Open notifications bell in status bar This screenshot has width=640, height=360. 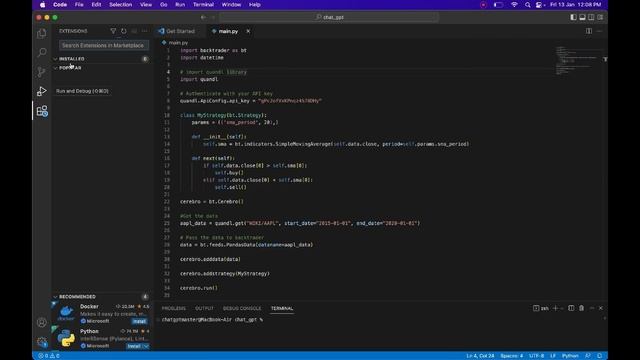(x=600, y=356)
